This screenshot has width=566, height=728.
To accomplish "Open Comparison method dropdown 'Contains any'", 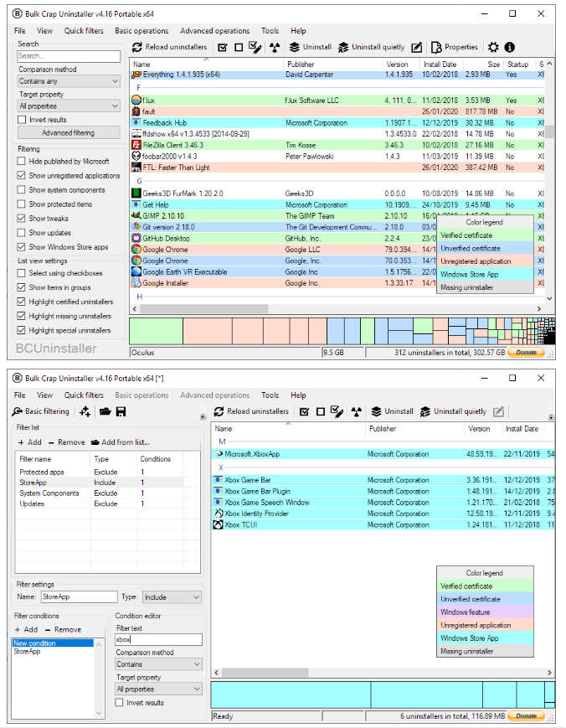I will 69,81.
